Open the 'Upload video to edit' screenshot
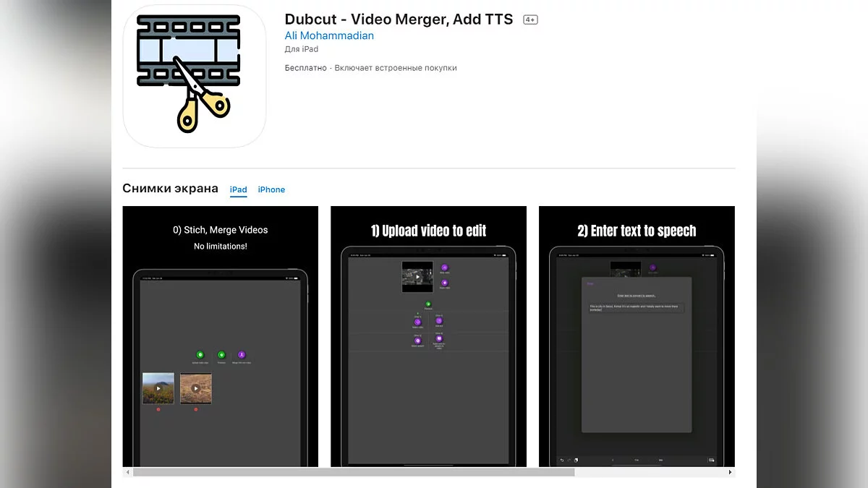The image size is (868, 488). pyautogui.click(x=428, y=336)
